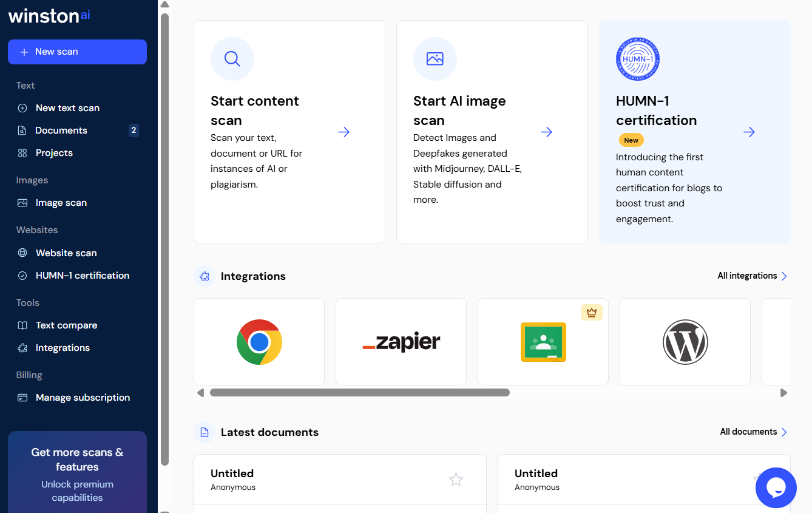
Task: Click the Website scan globe icon
Action: tap(22, 253)
